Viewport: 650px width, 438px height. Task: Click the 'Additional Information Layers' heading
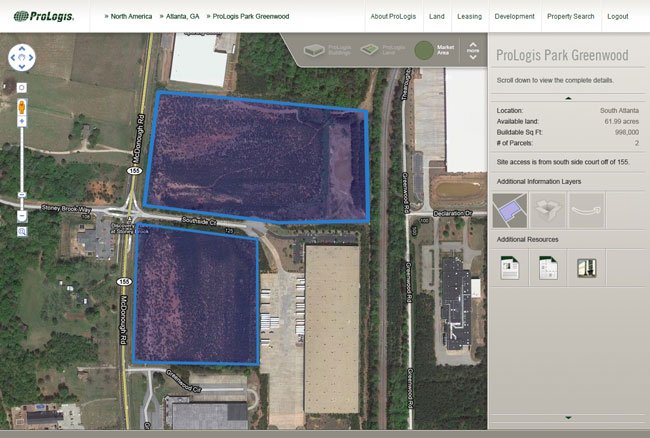tap(538, 181)
